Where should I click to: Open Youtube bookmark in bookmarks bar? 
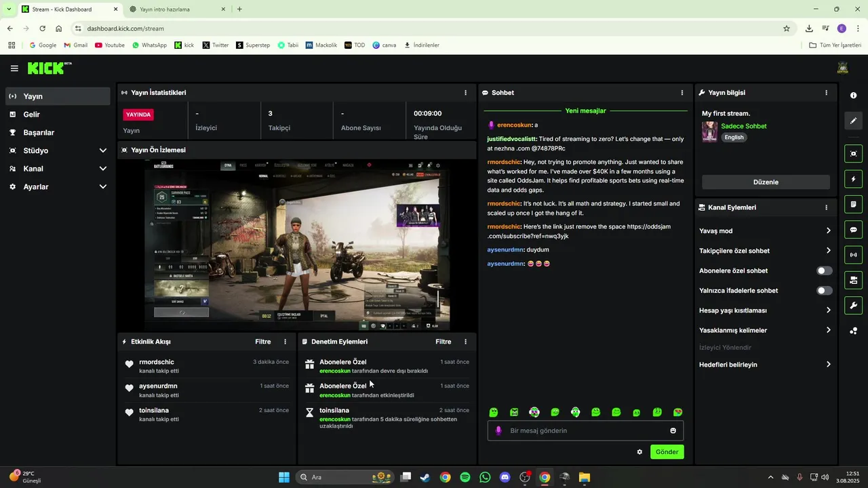coord(109,45)
